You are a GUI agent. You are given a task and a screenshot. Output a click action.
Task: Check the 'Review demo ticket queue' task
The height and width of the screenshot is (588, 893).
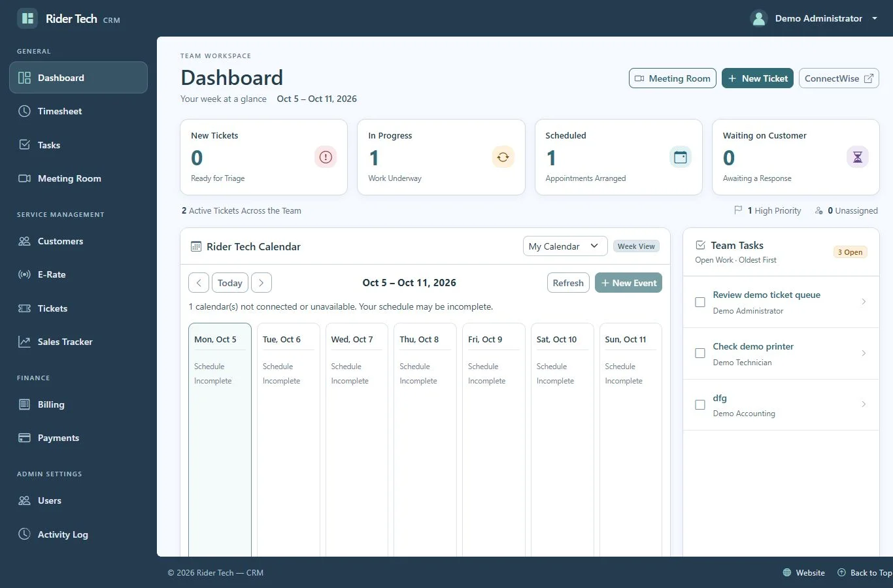pyautogui.click(x=700, y=302)
